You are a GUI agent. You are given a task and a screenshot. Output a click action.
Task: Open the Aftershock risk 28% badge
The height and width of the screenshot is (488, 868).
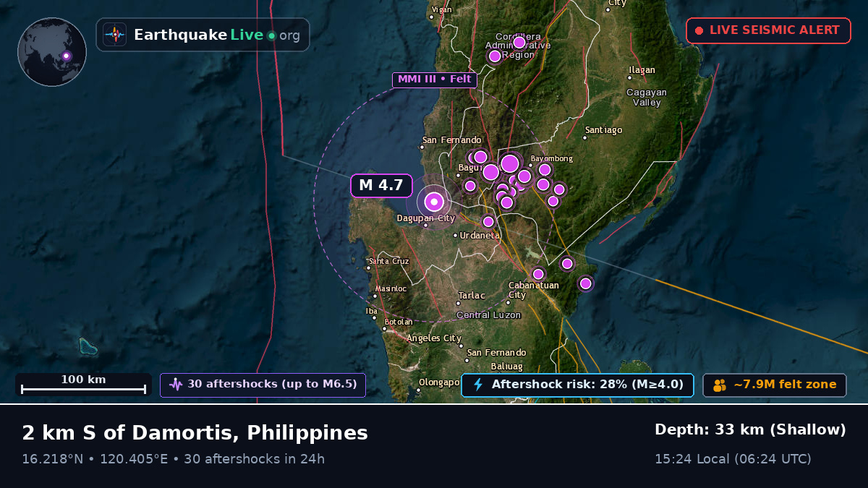[x=577, y=385]
